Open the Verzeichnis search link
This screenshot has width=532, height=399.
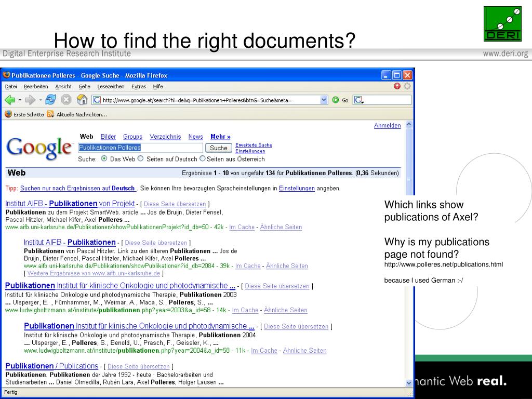click(x=165, y=137)
